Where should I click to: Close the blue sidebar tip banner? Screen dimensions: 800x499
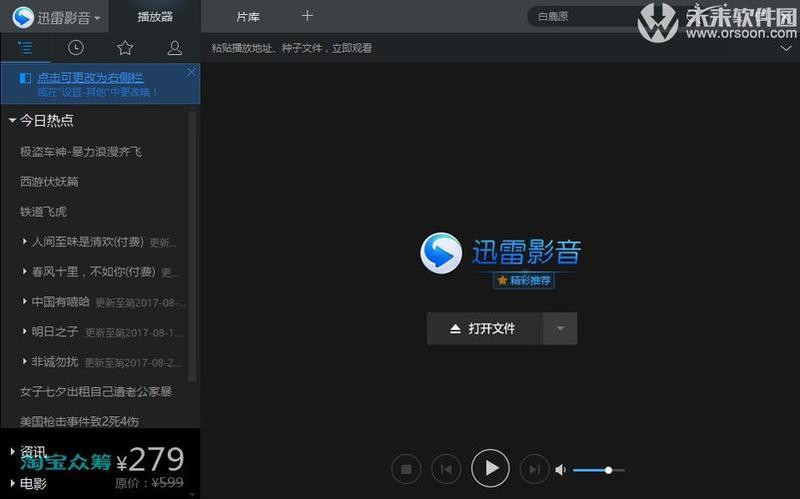coord(191,72)
